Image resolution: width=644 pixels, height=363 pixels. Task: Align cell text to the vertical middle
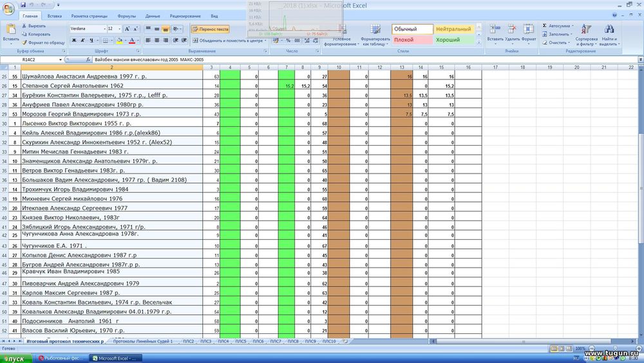(157, 29)
